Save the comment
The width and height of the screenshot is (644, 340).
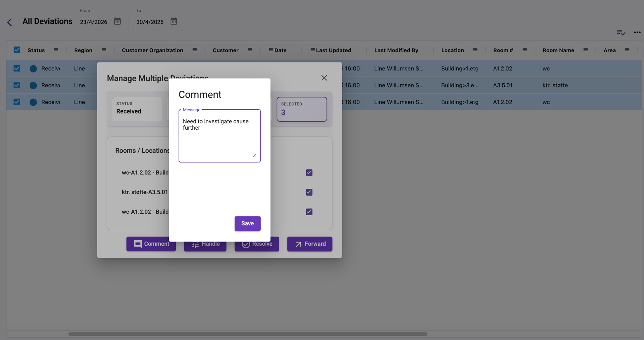pyautogui.click(x=248, y=224)
